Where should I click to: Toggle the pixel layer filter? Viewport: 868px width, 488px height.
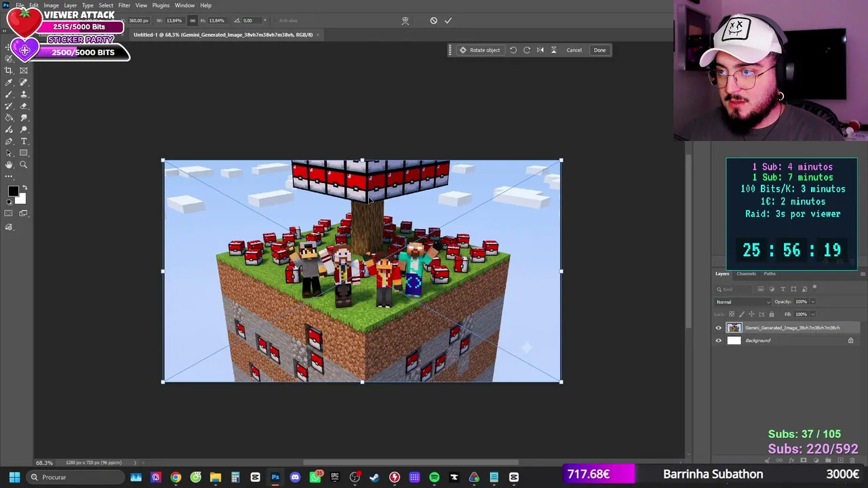point(761,289)
